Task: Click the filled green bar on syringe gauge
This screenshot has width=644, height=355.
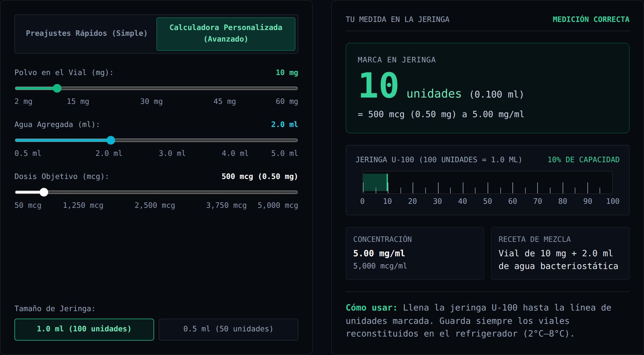Action: tap(375, 182)
